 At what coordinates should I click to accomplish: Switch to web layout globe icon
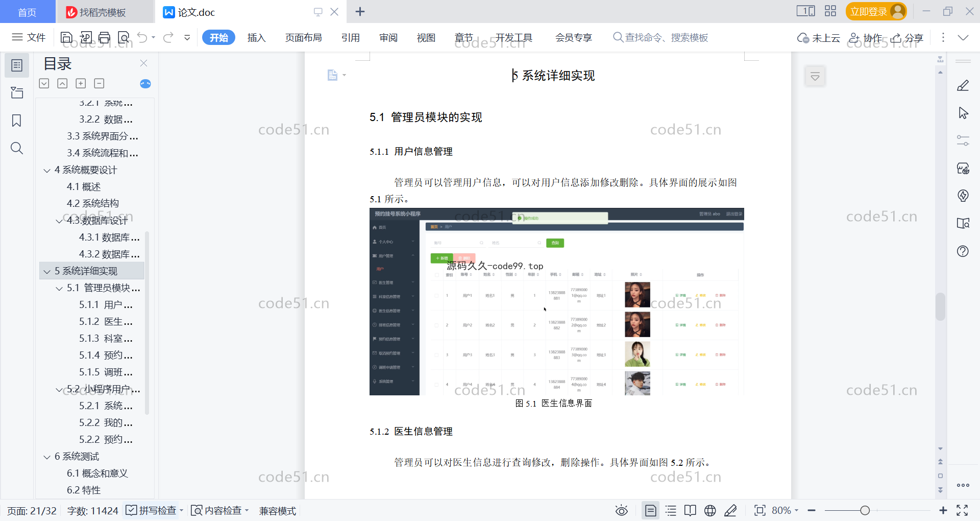coord(710,510)
